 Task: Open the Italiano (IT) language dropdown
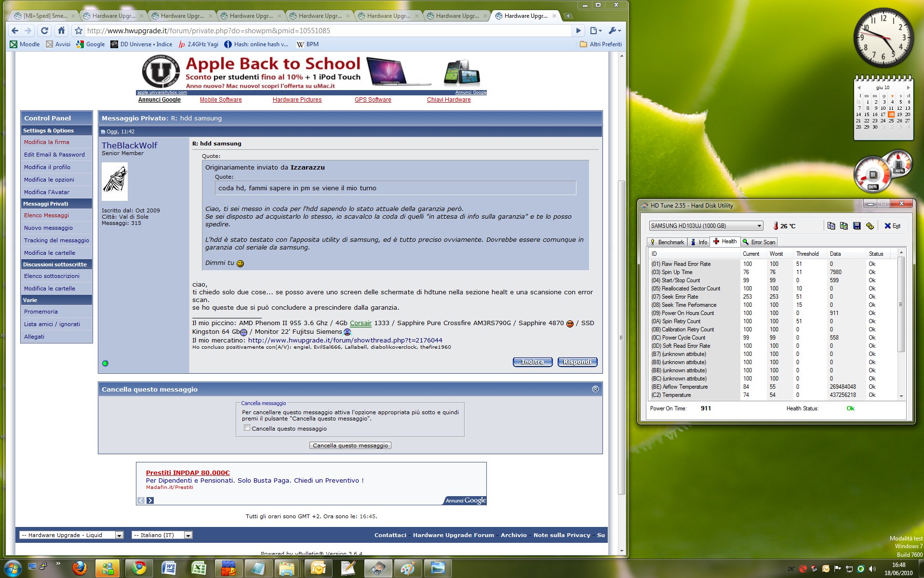(x=162, y=535)
